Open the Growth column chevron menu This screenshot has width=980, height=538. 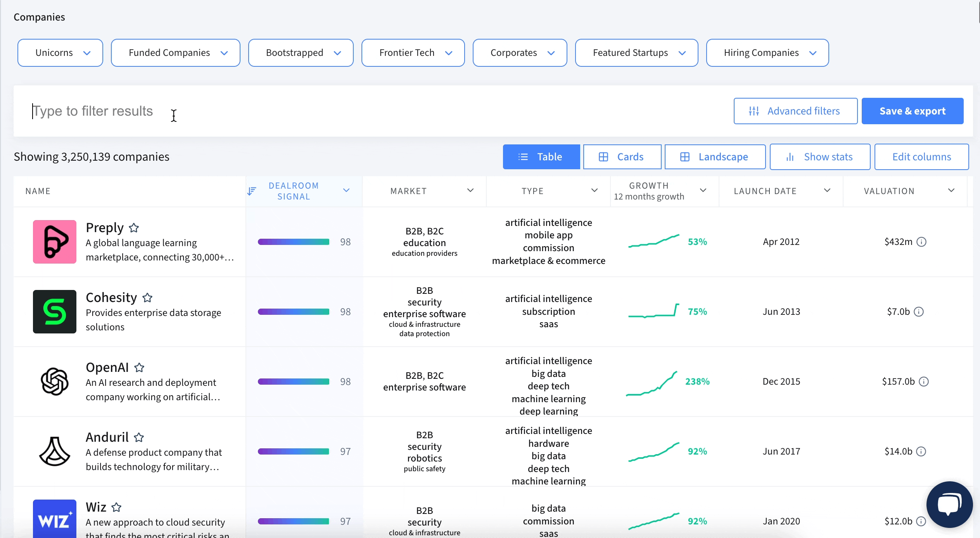click(703, 190)
